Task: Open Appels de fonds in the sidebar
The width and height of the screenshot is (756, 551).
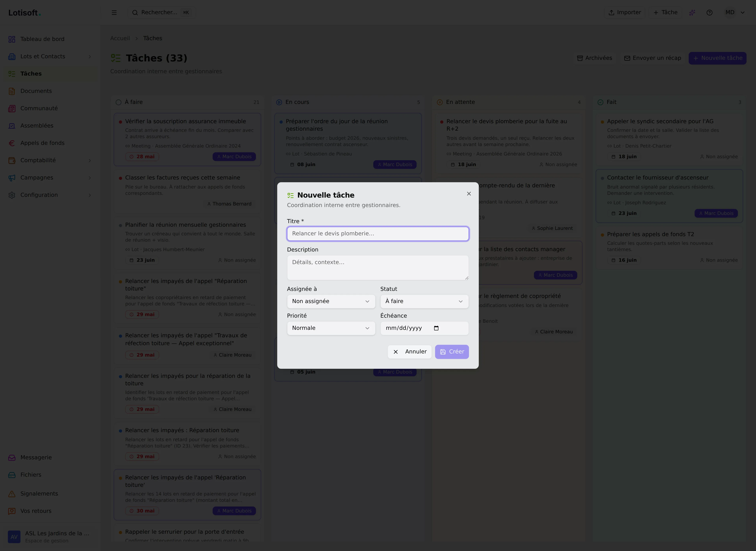Action: tap(50, 143)
